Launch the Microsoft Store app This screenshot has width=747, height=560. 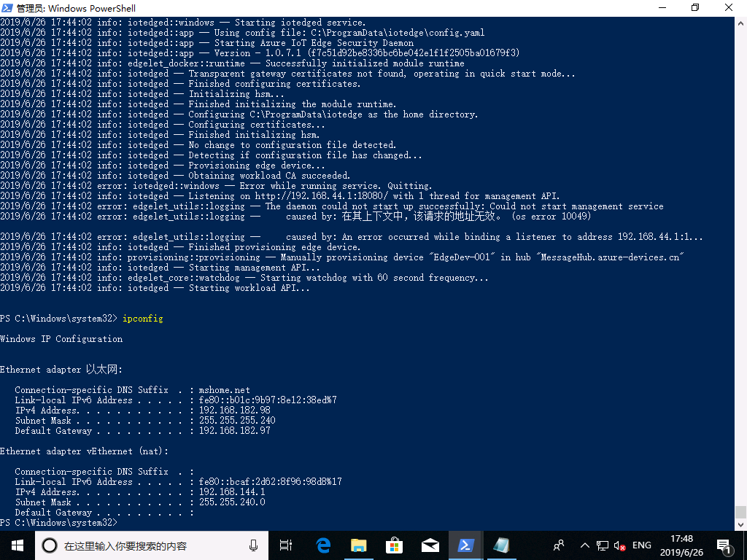pos(394,545)
